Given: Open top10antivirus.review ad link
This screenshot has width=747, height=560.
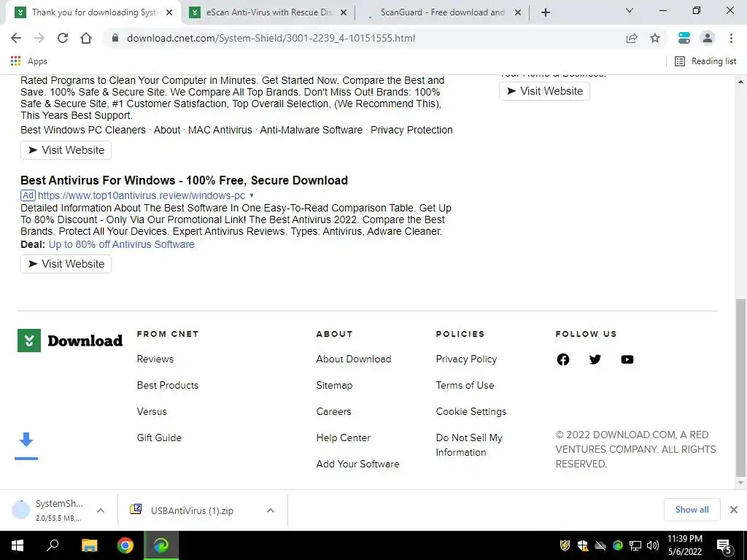Looking at the screenshot, I should [x=142, y=195].
